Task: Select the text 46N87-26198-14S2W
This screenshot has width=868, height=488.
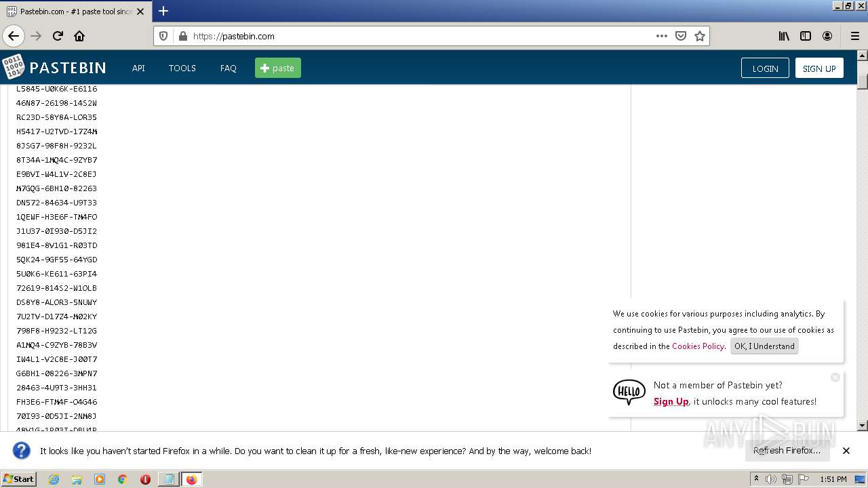Action: pyautogui.click(x=57, y=103)
